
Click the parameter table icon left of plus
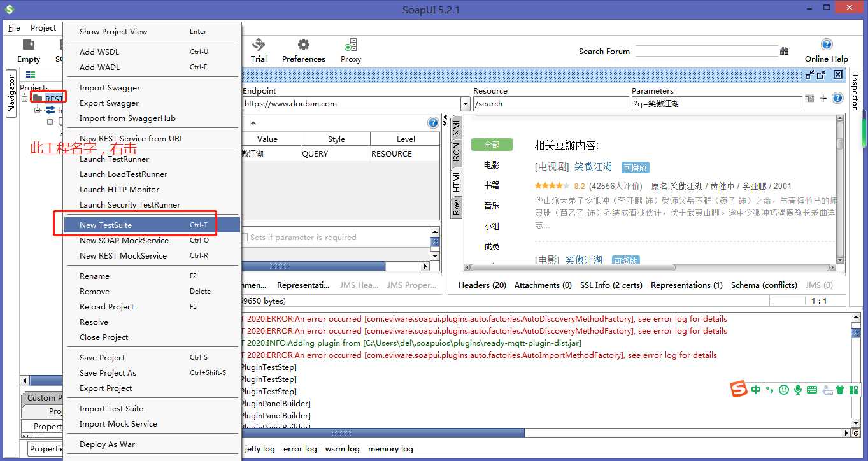pos(809,98)
